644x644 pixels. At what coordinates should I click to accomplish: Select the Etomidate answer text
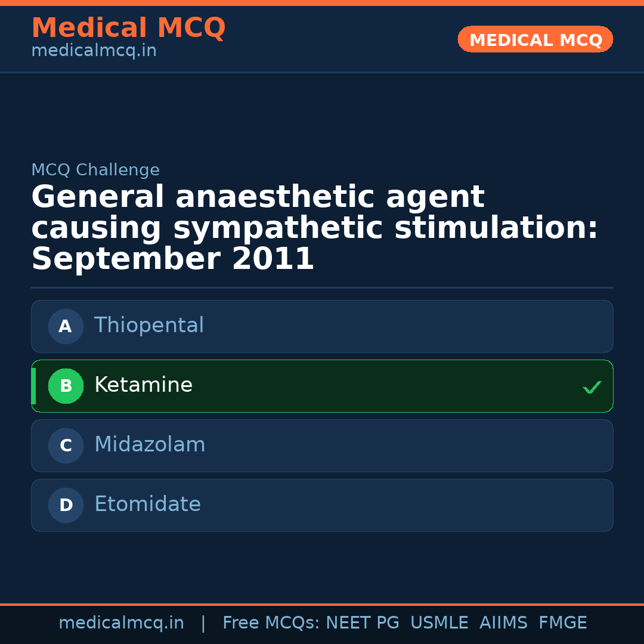[x=147, y=504]
